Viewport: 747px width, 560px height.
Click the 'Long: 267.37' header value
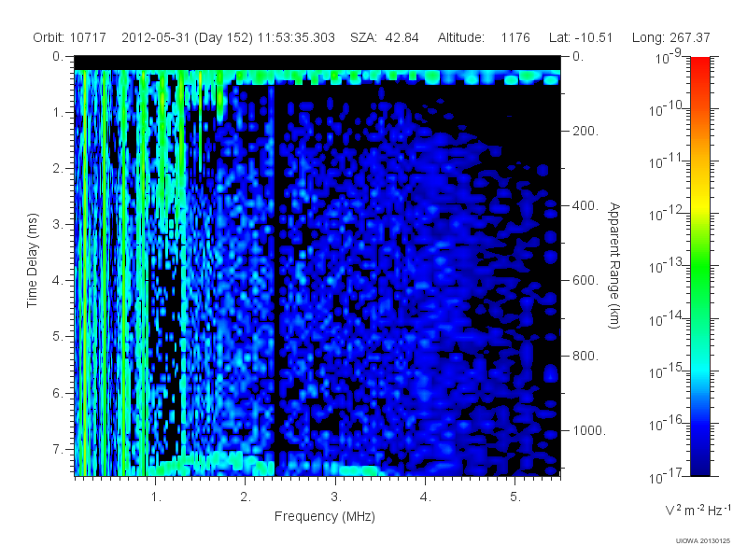[x=670, y=37]
